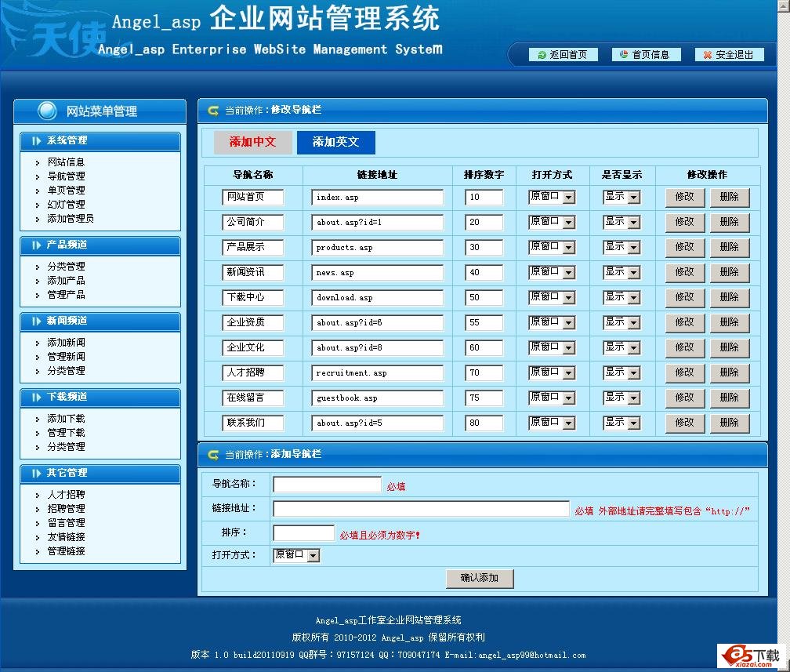Click the arrow icon beside 添加导航栏 header
The width and height of the screenshot is (790, 672).
(x=213, y=455)
